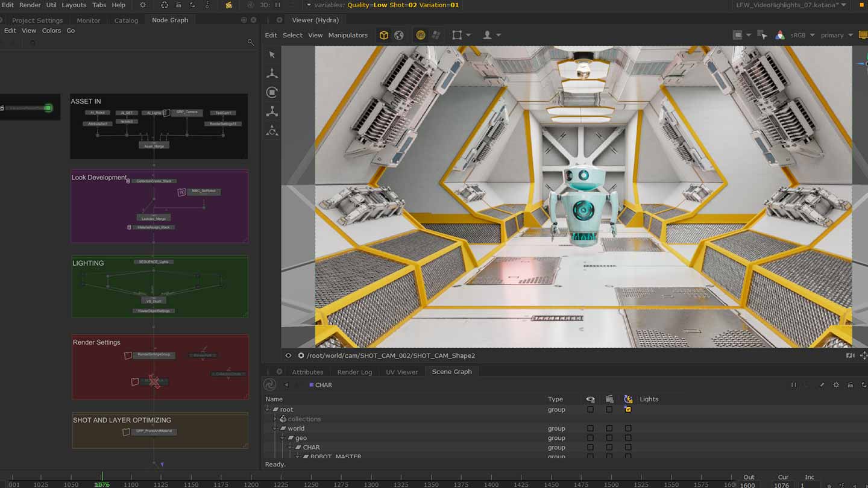This screenshot has width=868, height=488.
Task: Open the Manipulators menu in Viewer
Action: point(348,36)
